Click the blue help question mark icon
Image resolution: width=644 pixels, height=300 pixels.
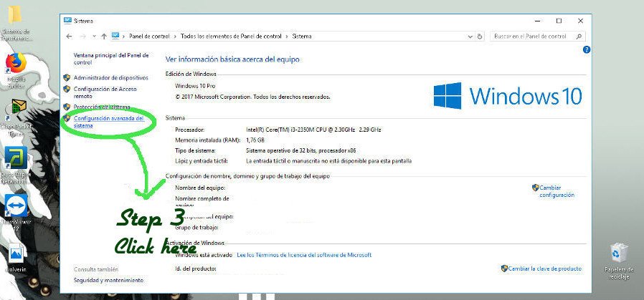pyautogui.click(x=587, y=49)
